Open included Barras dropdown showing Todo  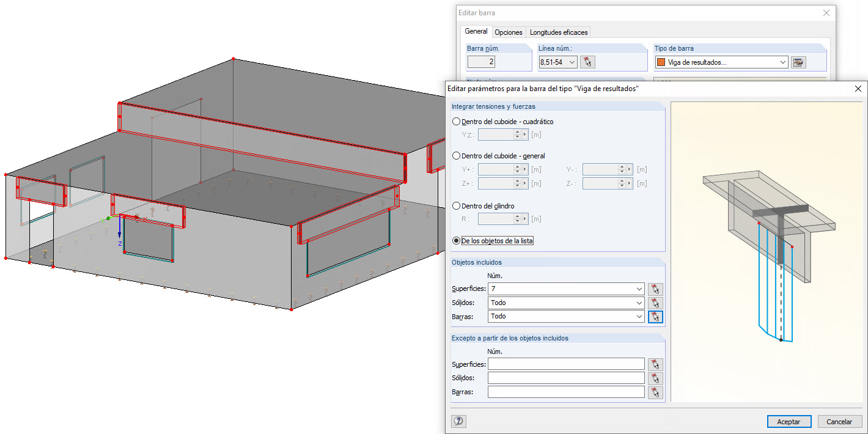pyautogui.click(x=639, y=317)
